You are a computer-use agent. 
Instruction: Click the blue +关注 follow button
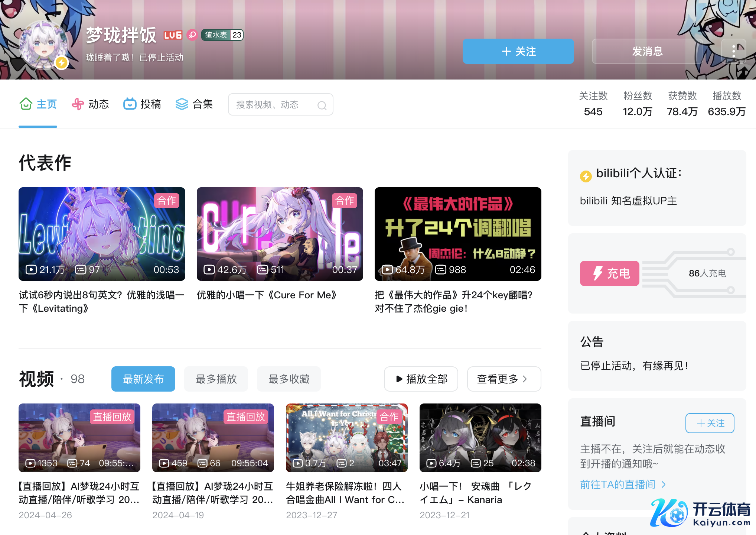pyautogui.click(x=518, y=51)
